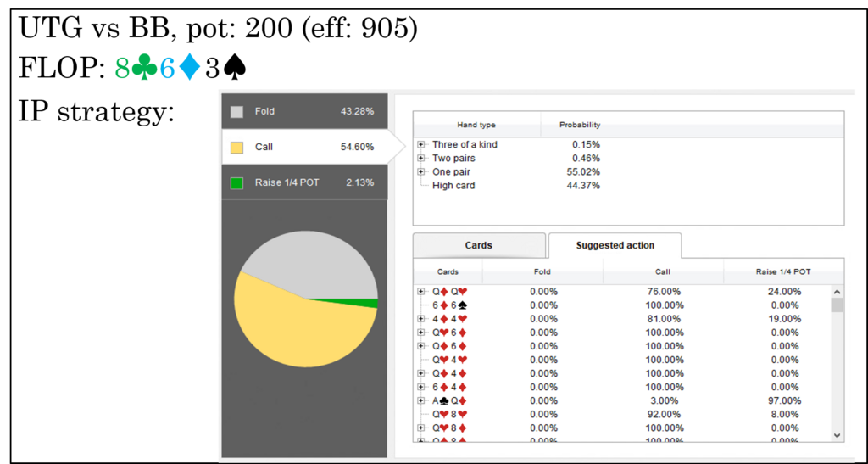Screen dimensions: 868x464
Task: Select the Three of a kind label
Action: pos(465,144)
